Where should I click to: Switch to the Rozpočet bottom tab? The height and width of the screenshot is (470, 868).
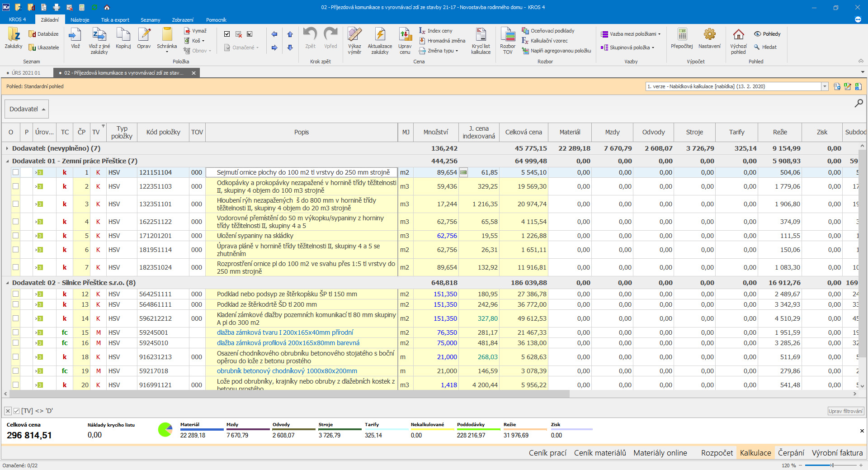[717, 453]
